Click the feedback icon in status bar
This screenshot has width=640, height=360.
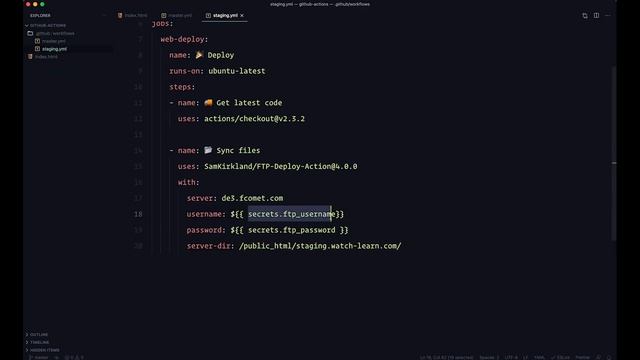(x=598, y=358)
